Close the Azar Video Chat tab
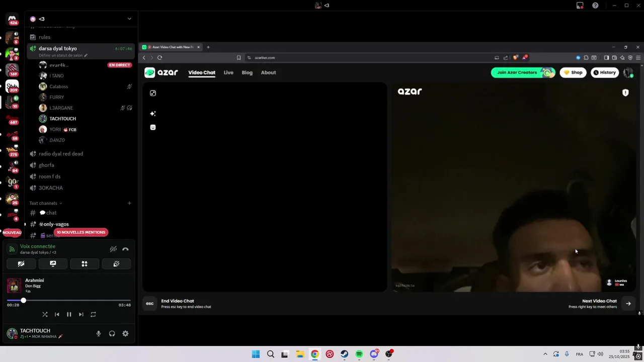644x362 pixels. point(198,47)
